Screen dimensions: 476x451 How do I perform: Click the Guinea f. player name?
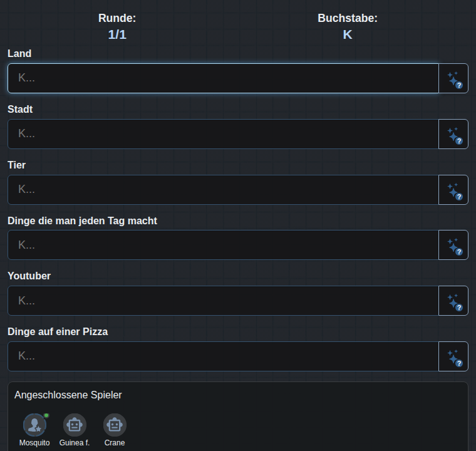tap(75, 443)
